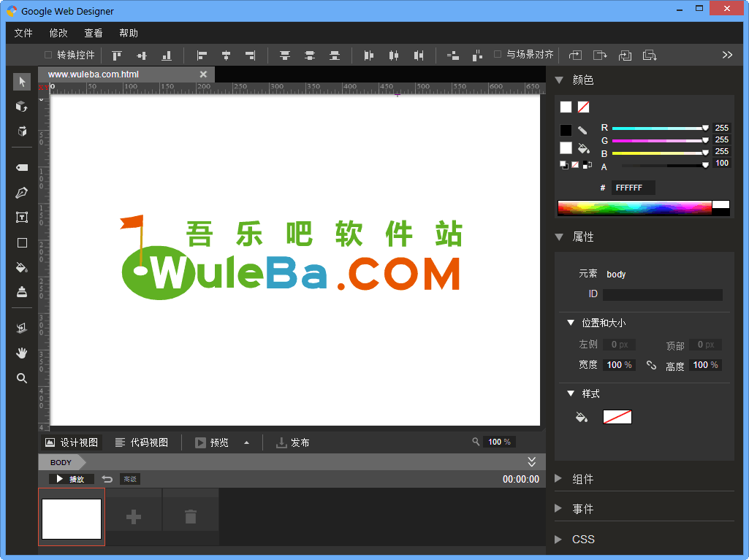Click the stroke color pencil icon
This screenshot has width=749, height=560.
coord(582,130)
